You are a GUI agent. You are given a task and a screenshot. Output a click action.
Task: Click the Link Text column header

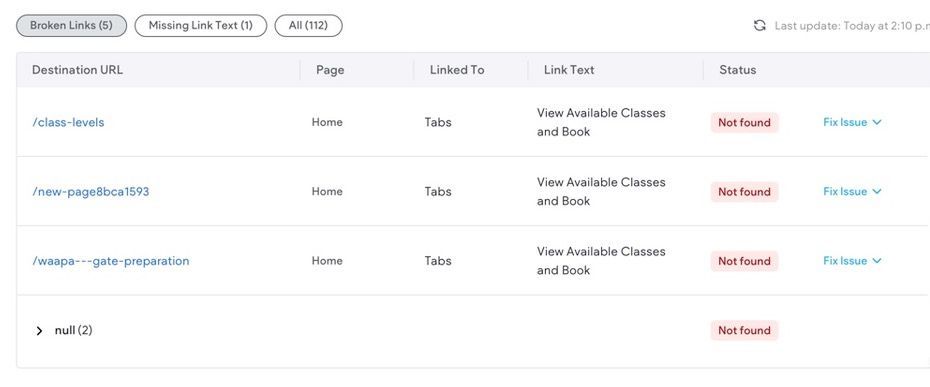[x=569, y=70]
